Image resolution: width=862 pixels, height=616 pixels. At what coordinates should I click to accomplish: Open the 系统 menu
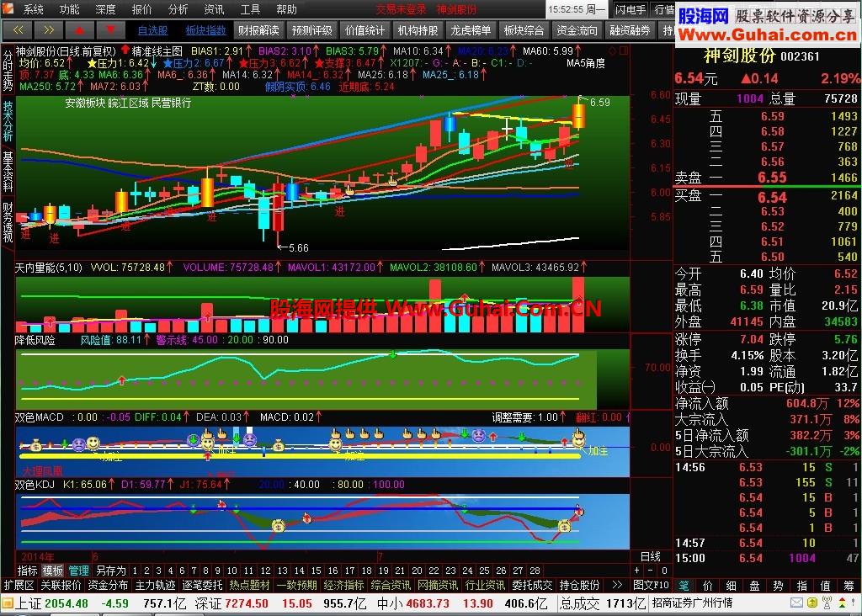pos(33,8)
